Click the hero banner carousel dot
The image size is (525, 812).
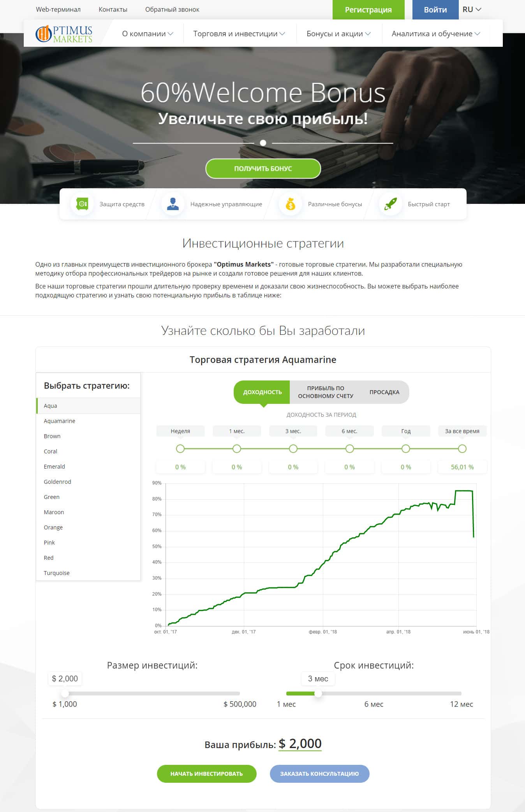[263, 143]
